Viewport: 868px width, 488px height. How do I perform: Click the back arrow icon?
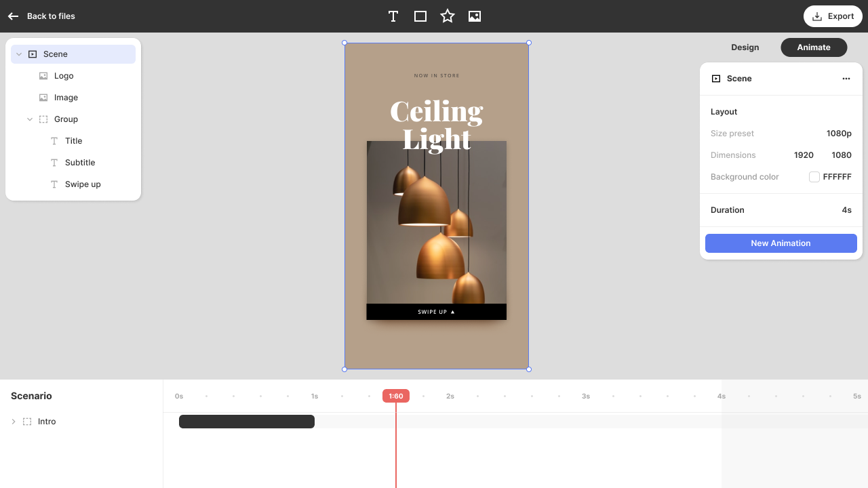(13, 16)
